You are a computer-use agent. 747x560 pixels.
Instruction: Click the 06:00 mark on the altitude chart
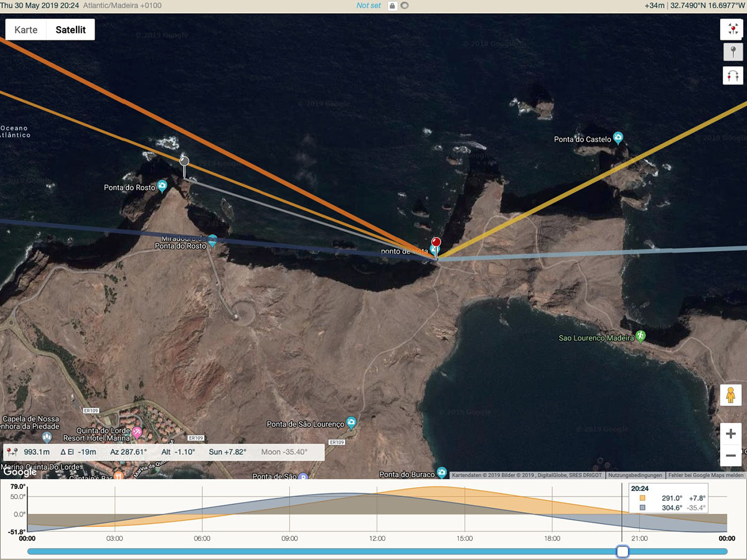click(x=202, y=538)
